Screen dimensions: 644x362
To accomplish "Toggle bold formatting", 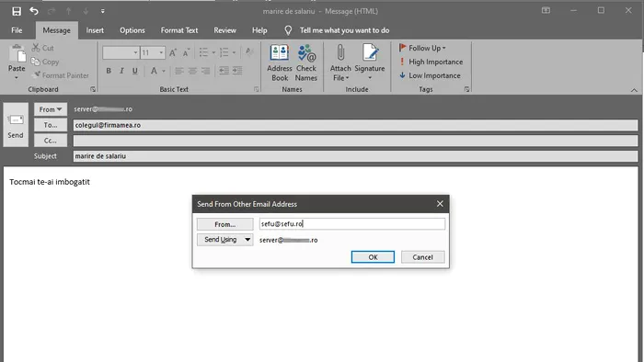I will [109, 71].
